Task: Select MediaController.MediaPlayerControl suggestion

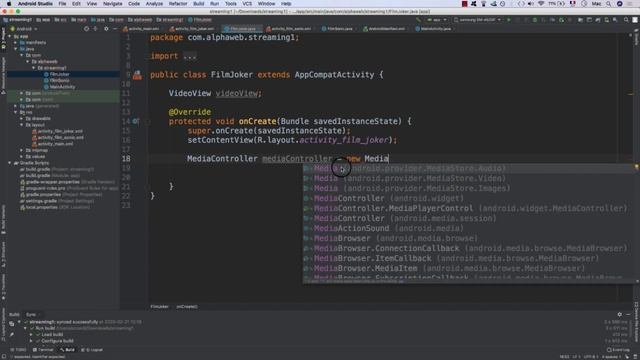Action: point(469,209)
